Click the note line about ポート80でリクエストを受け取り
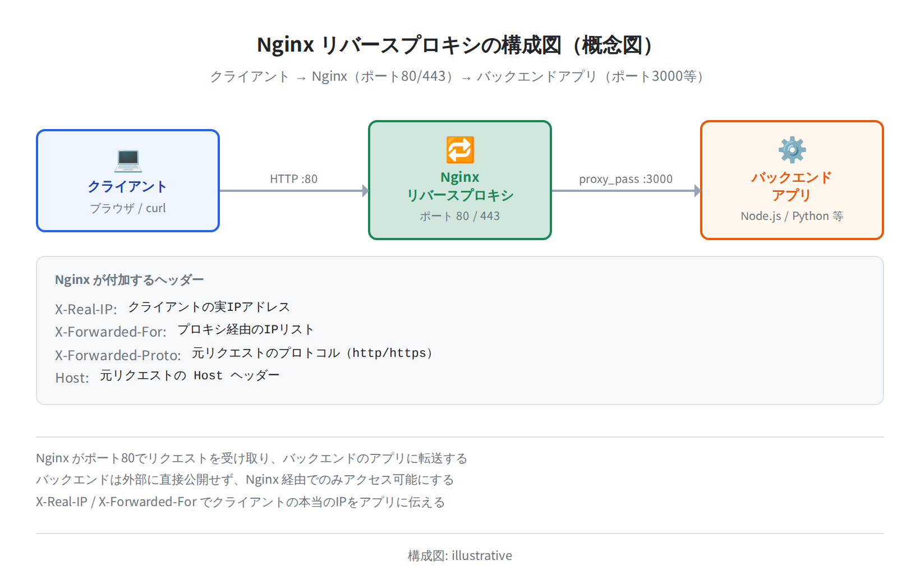The height and width of the screenshot is (588, 920). pos(252,458)
